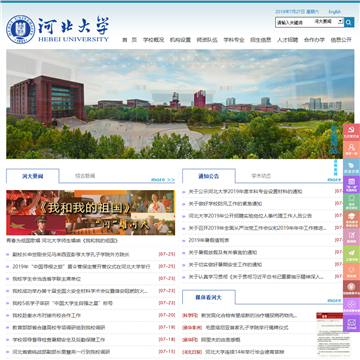
Task: Select the 媒体看河大 tab
Action: (209, 297)
